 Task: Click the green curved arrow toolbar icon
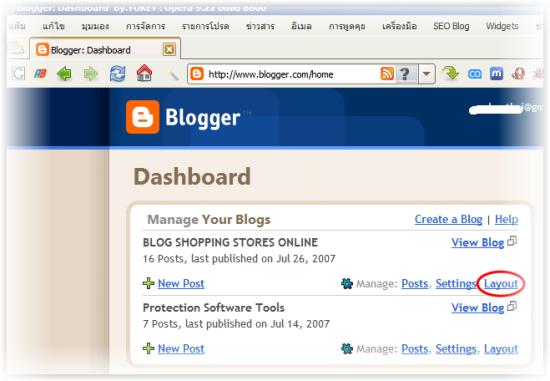pyautogui.click(x=450, y=74)
